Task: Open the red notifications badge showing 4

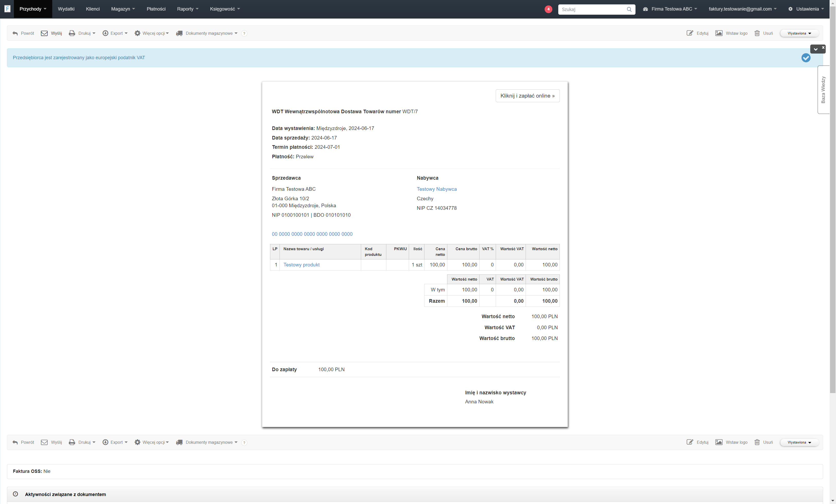Action: click(x=548, y=9)
